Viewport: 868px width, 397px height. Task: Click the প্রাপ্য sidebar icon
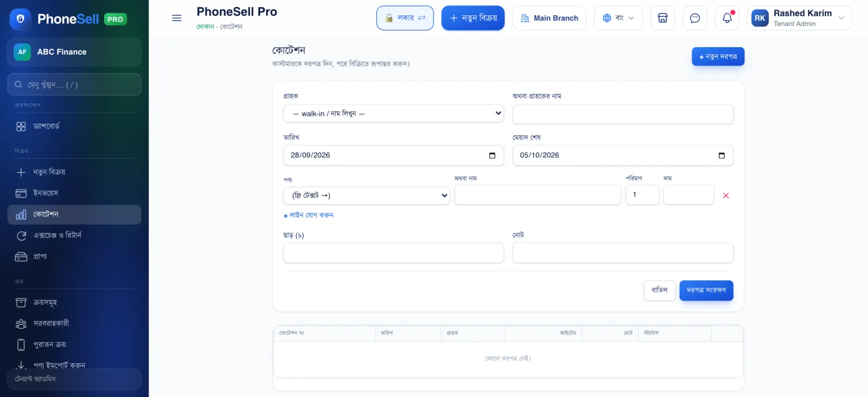(21, 257)
